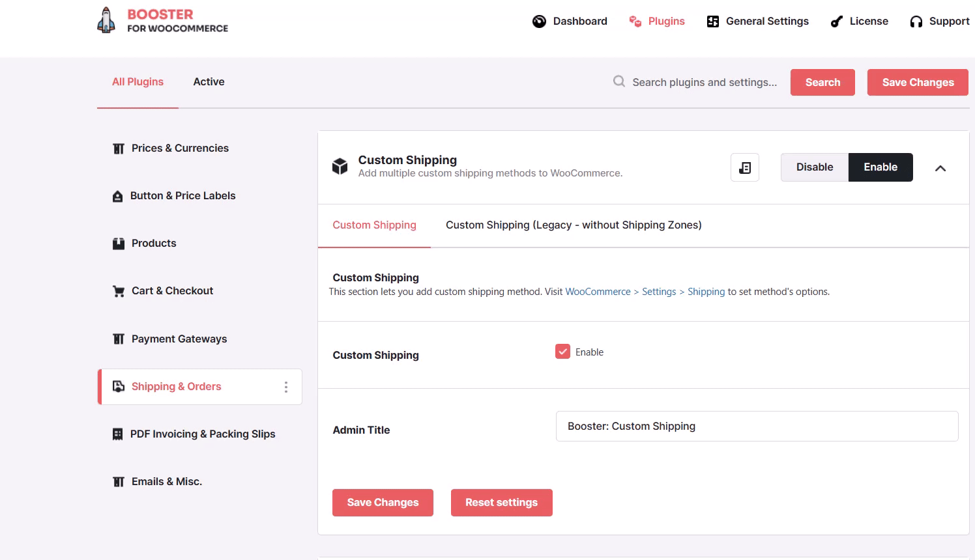Image resolution: width=975 pixels, height=560 pixels.
Task: Click the General Settings grid icon
Action: click(x=713, y=21)
